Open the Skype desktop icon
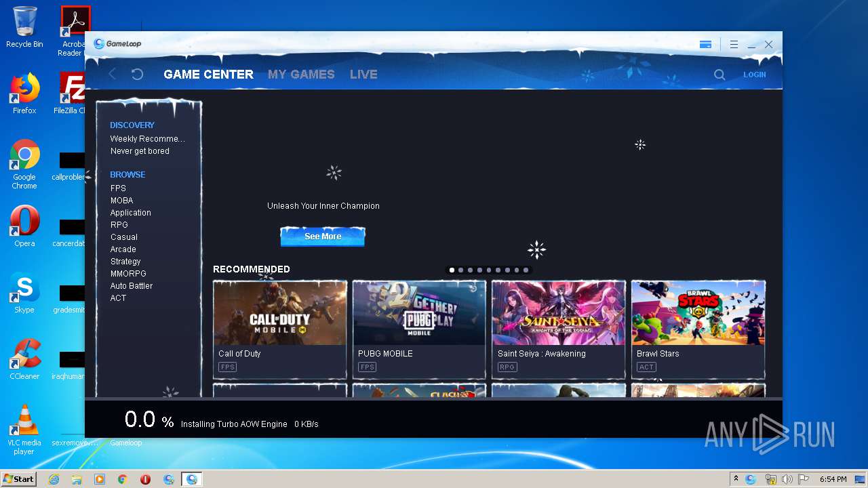This screenshot has height=488, width=868. pos(24,293)
